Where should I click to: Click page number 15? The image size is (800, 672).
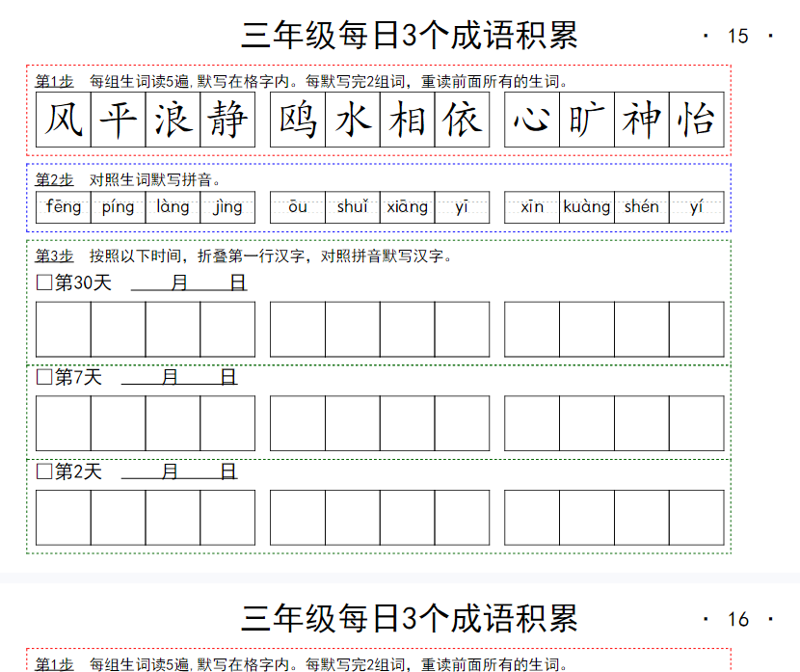point(737,37)
